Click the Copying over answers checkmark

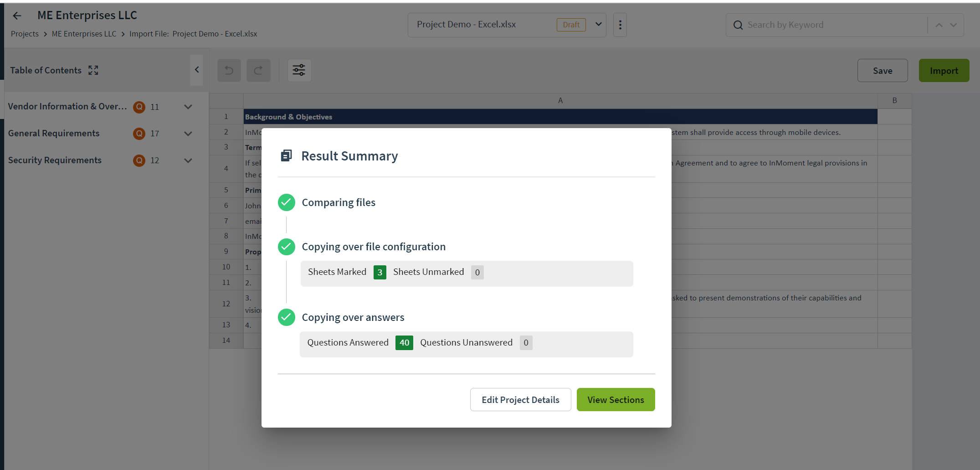pyautogui.click(x=286, y=317)
